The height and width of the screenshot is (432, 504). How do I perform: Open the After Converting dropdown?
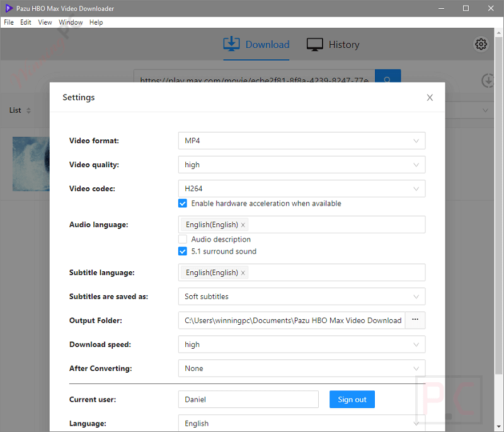(302, 368)
